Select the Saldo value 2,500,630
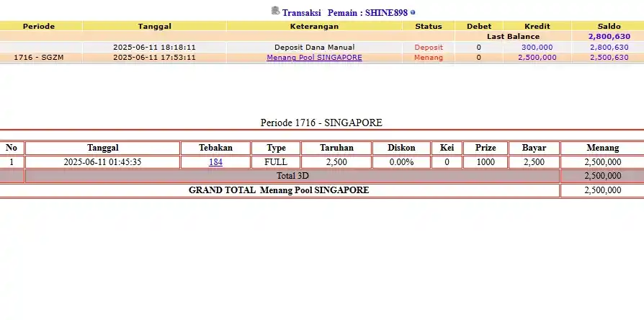 tap(609, 58)
